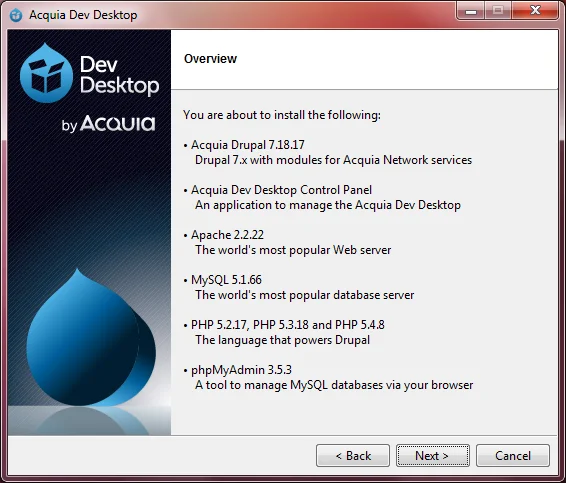The width and height of the screenshot is (566, 483).
Task: Click the PHP versions list line
Action: click(288, 325)
